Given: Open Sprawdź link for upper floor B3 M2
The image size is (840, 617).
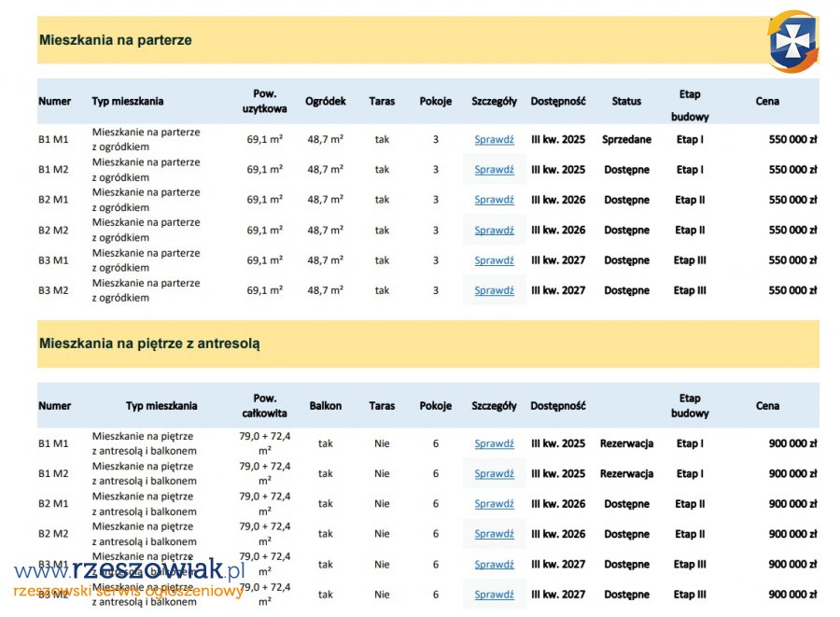Looking at the screenshot, I should pos(494,595).
